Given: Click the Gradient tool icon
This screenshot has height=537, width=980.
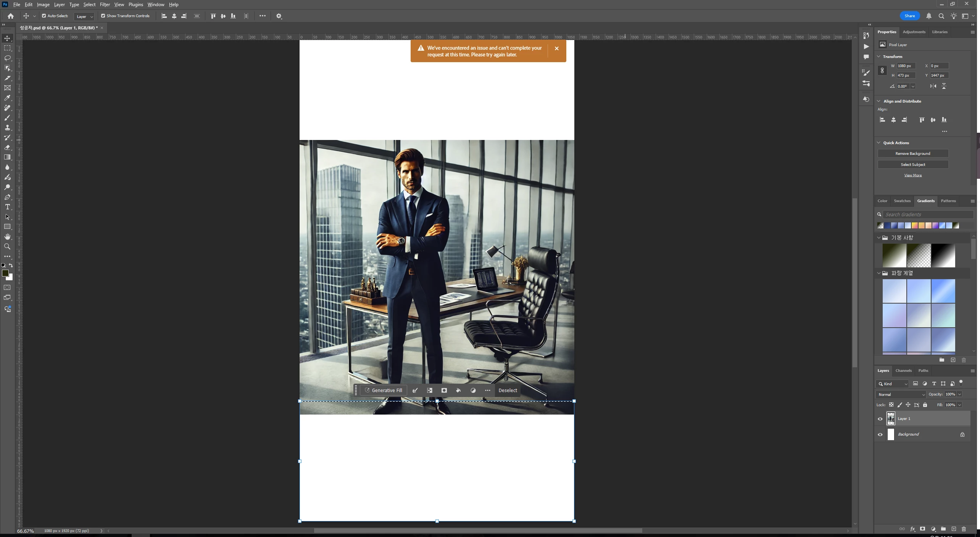Looking at the screenshot, I should pos(7,157).
